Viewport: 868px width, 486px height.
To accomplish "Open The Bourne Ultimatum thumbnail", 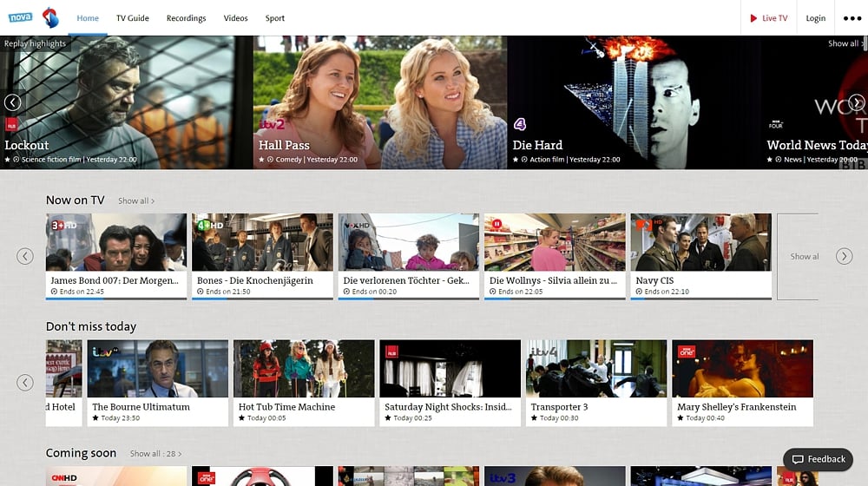I will pos(158,369).
